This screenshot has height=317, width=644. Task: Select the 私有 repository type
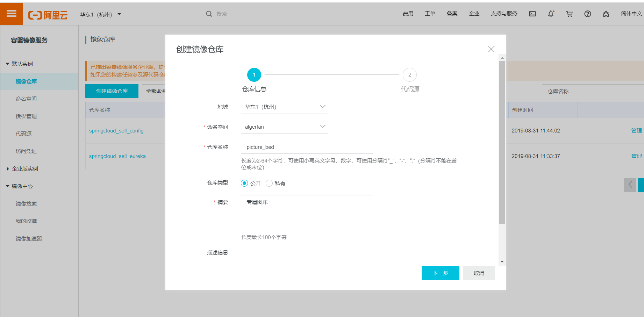click(x=269, y=183)
